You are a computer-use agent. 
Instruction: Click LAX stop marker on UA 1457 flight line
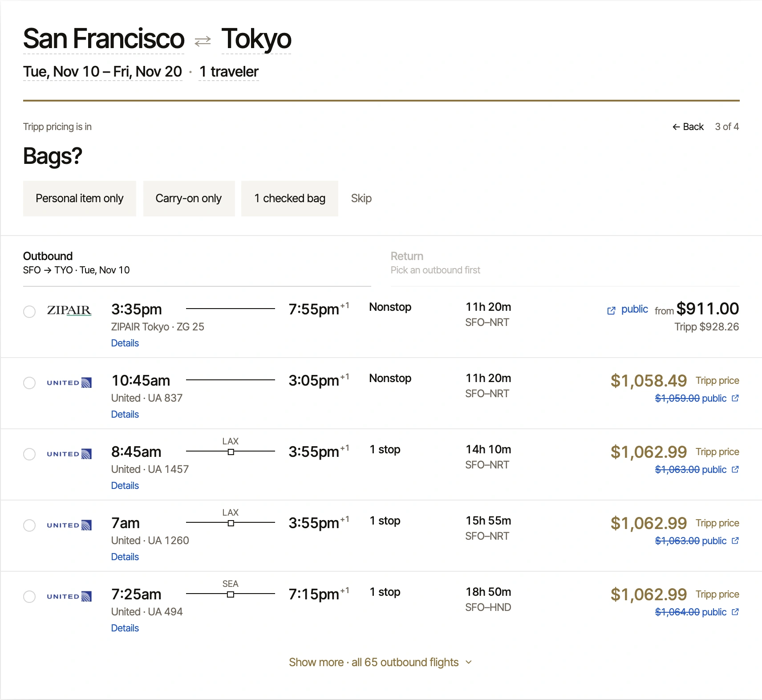(x=231, y=452)
